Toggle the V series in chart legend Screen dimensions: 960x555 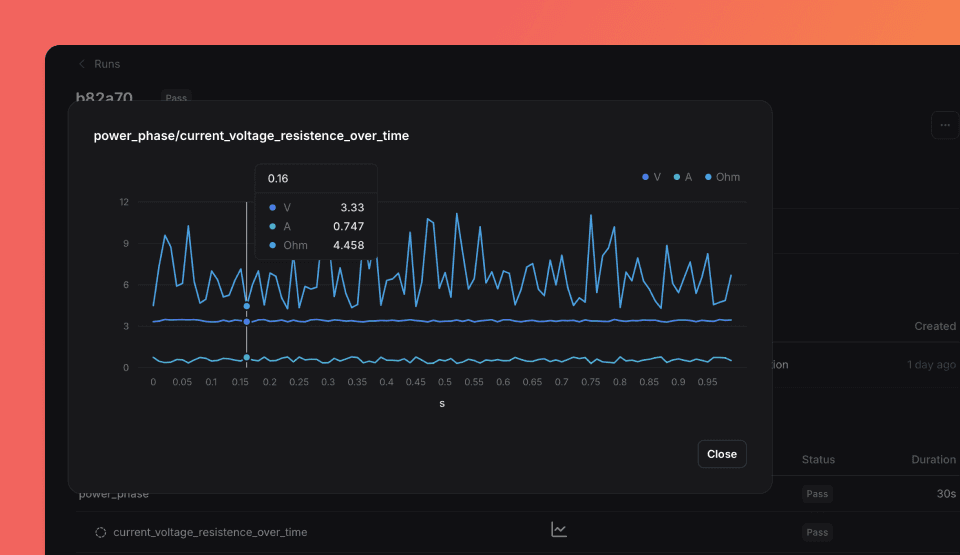point(656,177)
